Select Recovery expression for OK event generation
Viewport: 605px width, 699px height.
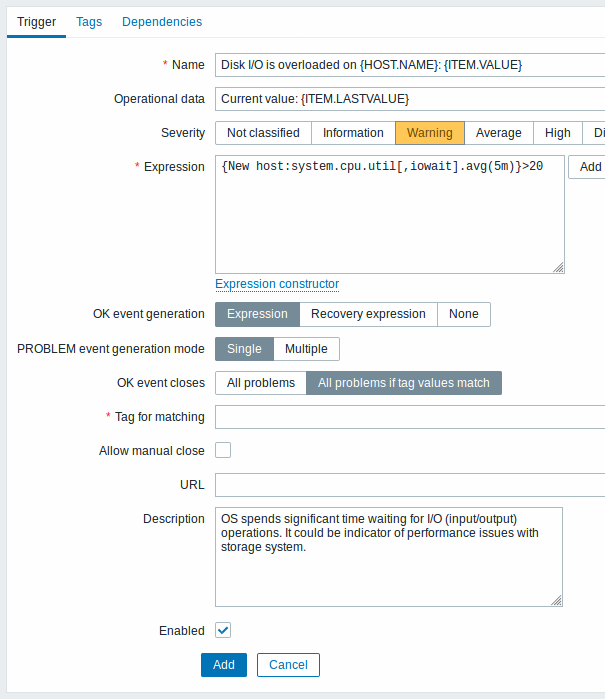(368, 314)
